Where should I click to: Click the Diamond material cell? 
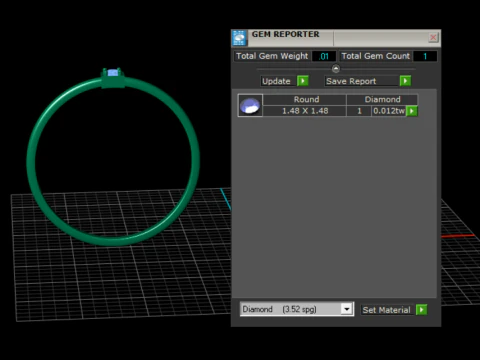382,99
